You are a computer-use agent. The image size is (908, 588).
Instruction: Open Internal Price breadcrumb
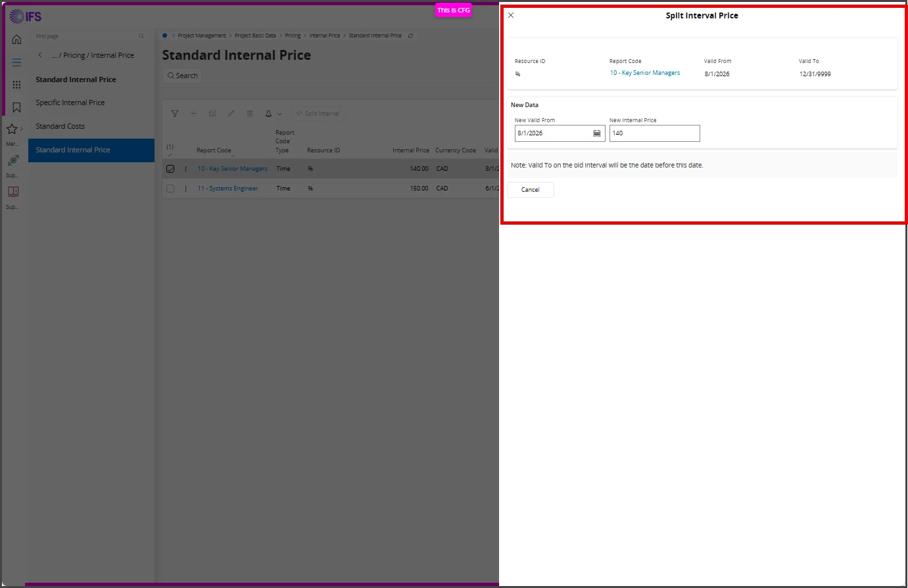325,35
